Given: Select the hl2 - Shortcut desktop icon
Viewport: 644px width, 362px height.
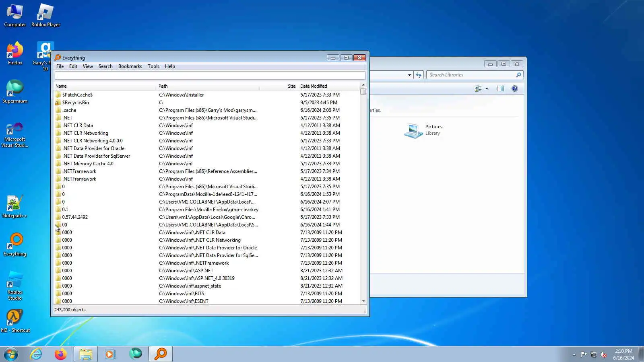Looking at the screenshot, I should (15, 321).
